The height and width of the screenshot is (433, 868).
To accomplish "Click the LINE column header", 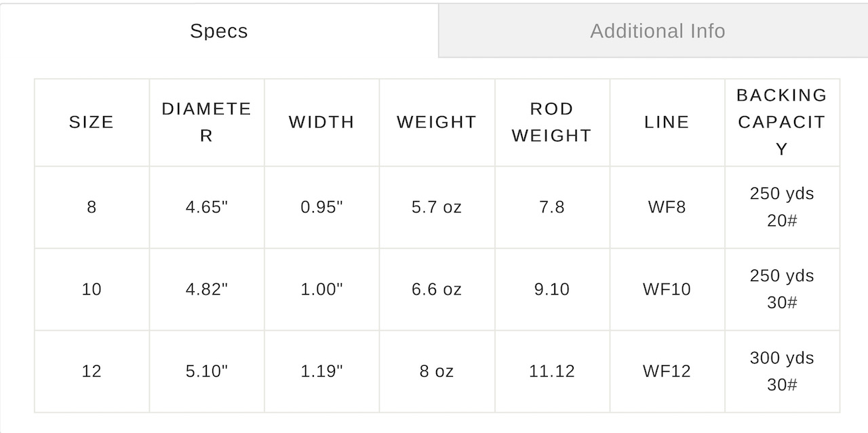I will pyautogui.click(x=667, y=122).
